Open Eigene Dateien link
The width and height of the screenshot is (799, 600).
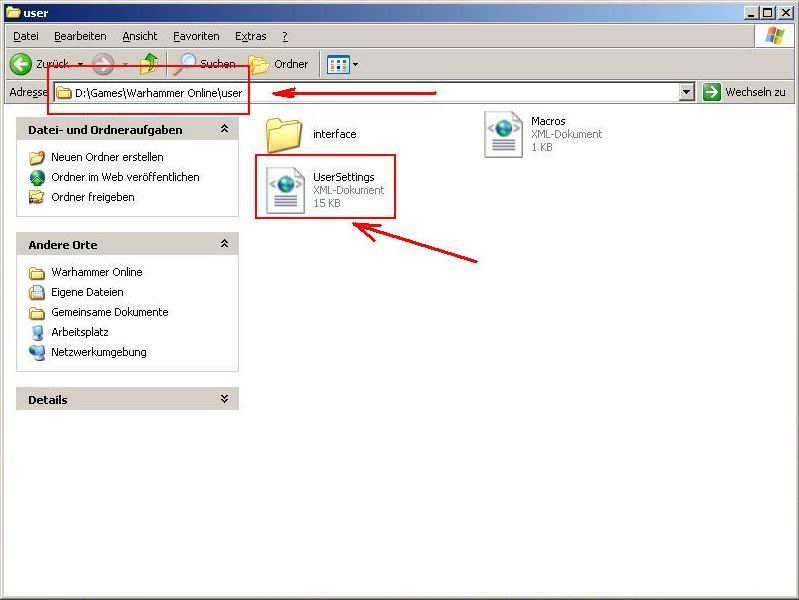click(87, 292)
